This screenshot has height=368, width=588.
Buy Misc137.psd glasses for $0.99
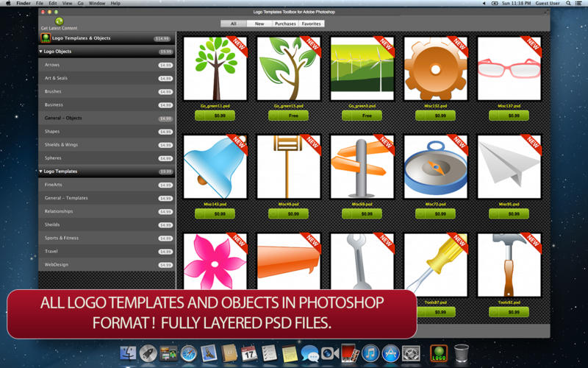pyautogui.click(x=509, y=116)
